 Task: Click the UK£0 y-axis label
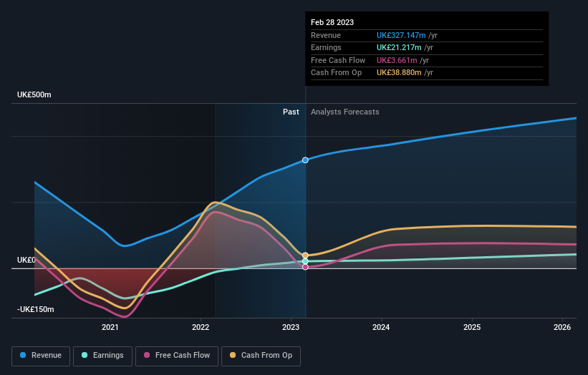click(26, 260)
